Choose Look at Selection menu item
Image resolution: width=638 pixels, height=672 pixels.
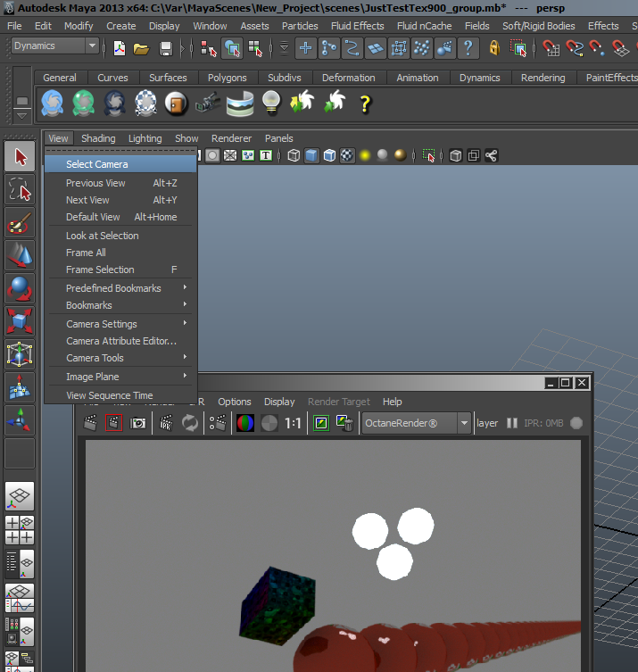[120, 236]
